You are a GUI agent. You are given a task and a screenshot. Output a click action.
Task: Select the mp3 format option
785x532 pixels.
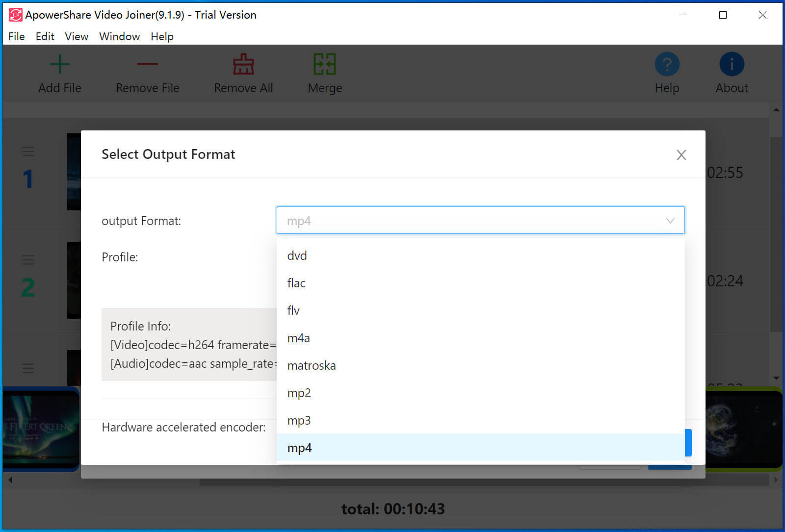(x=299, y=420)
